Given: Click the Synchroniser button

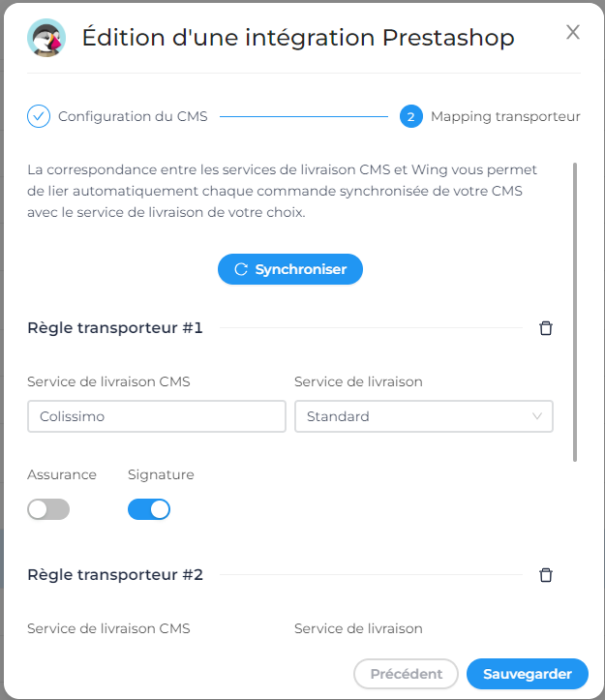Looking at the screenshot, I should click(290, 269).
